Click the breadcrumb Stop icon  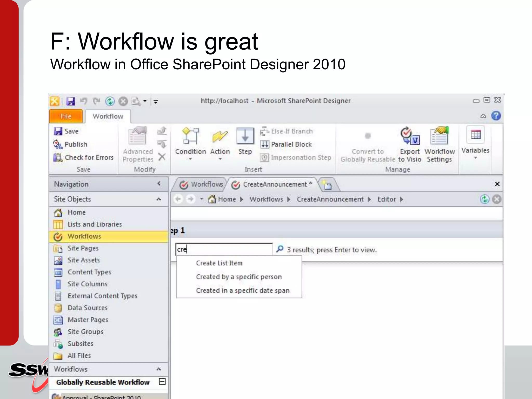(x=497, y=199)
